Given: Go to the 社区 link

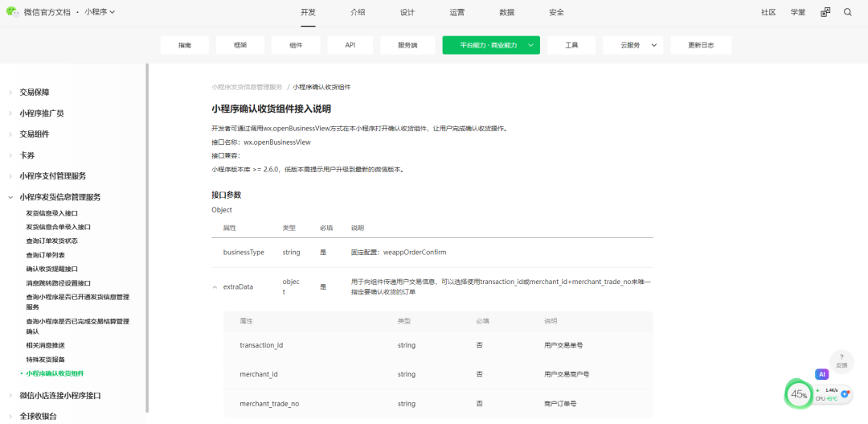Looking at the screenshot, I should point(768,12).
